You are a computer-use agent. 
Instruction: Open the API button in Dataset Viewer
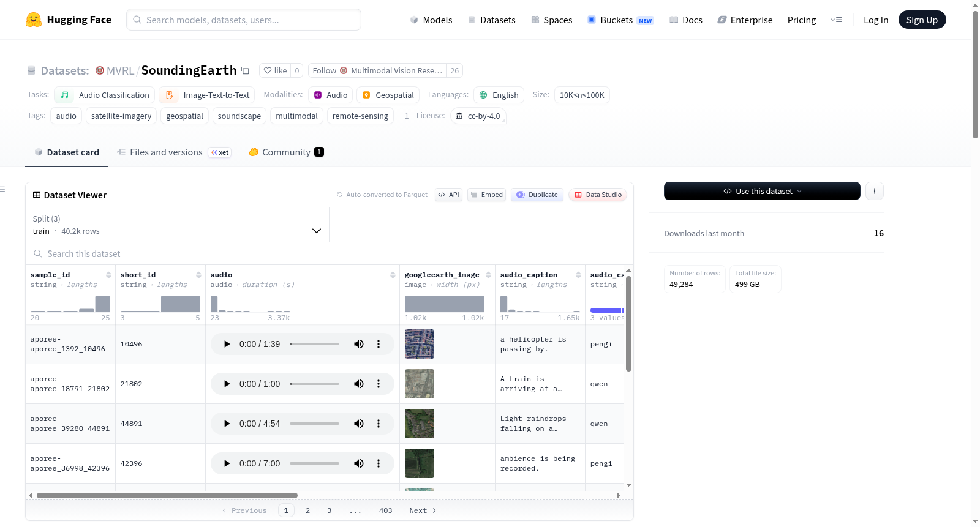(448, 195)
